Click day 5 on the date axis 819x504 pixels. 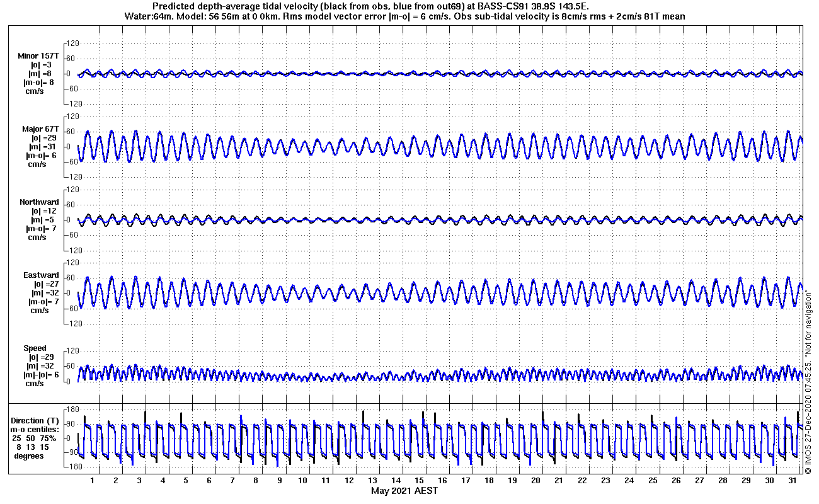point(186,481)
